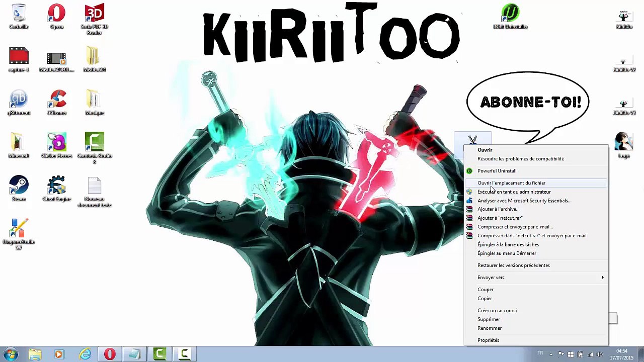644x362 pixels.
Task: Switch to the second Camtasia taskbar button
Action: click(185, 354)
